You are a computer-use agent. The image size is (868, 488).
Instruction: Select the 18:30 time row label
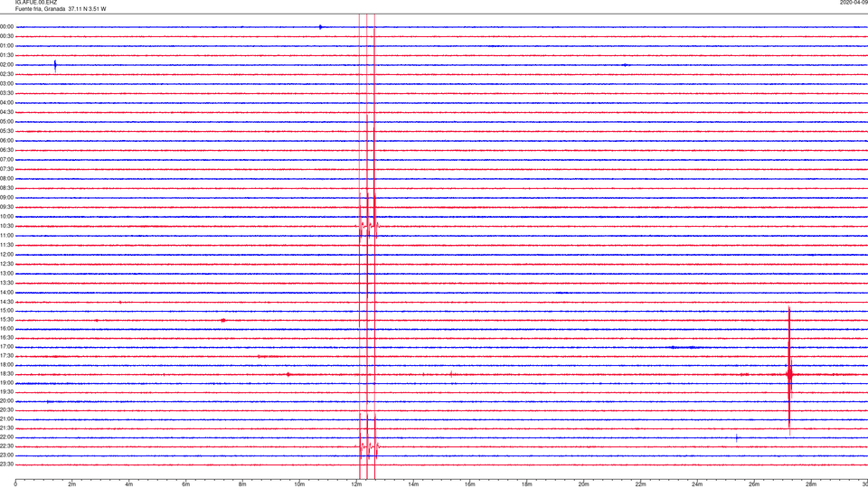pos(7,374)
